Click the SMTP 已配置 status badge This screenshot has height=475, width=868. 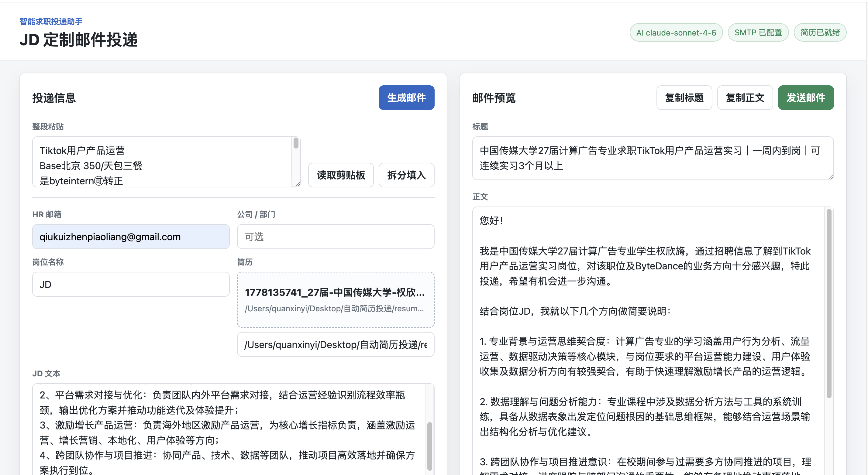(x=758, y=33)
